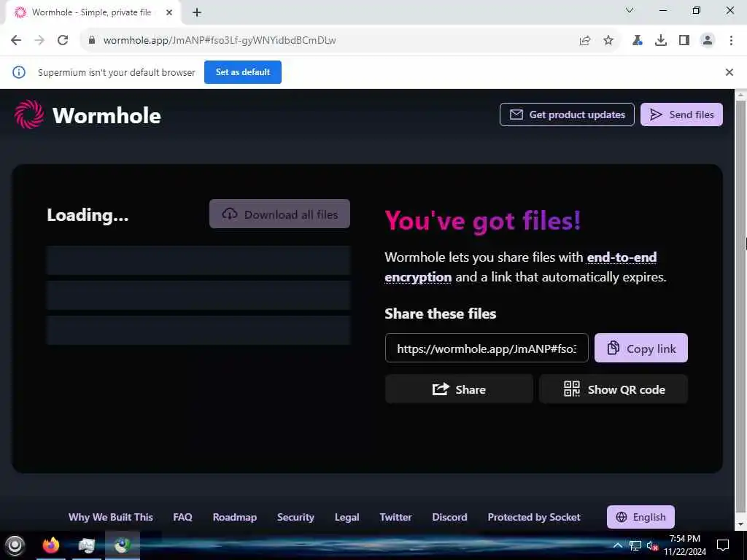Click the share page icon in address bar
Image resolution: width=747 pixels, height=560 pixels.
click(584, 41)
